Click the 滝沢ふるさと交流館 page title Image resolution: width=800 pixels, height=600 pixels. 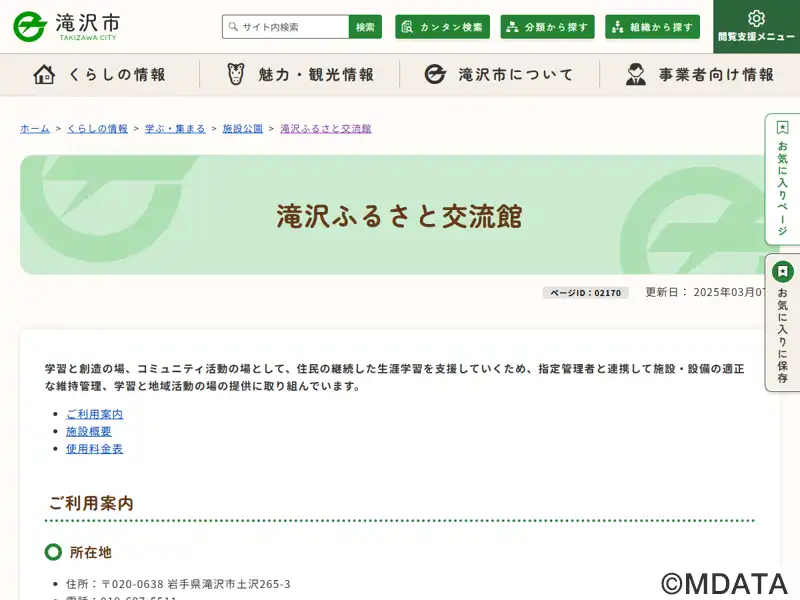399,216
